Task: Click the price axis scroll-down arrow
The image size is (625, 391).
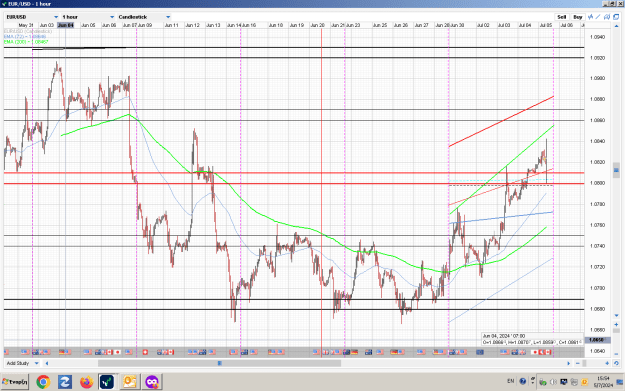Action: 616,316
